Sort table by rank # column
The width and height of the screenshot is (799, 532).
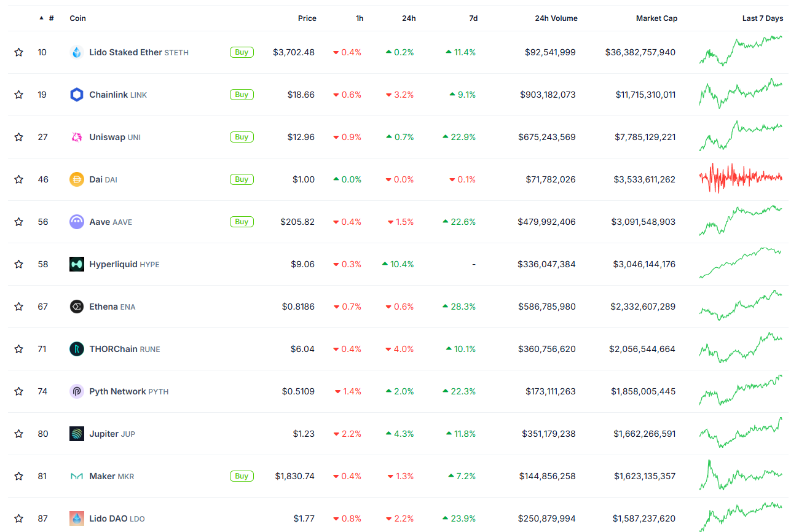51,18
